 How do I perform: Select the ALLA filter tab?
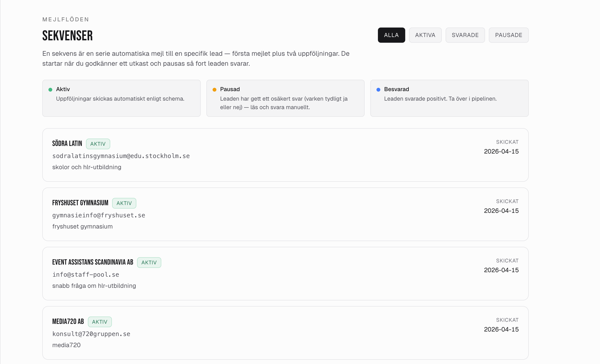click(391, 35)
